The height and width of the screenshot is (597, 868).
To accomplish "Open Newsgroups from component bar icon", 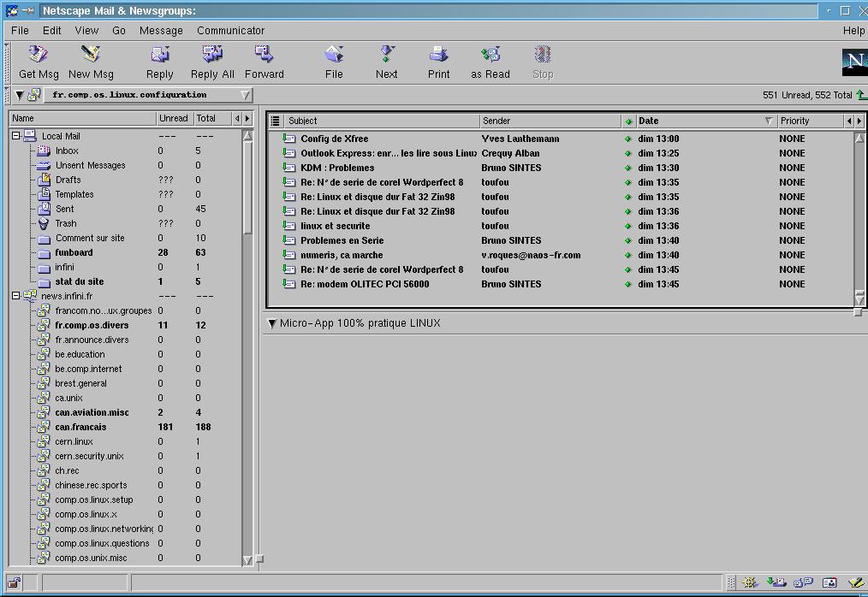I will pyautogui.click(x=803, y=582).
